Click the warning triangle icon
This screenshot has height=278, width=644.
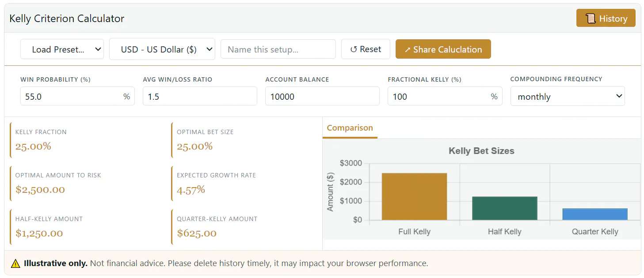pos(15,264)
